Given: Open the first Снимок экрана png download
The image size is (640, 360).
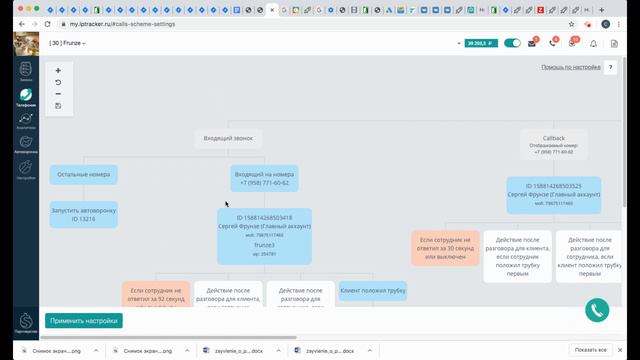Looking at the screenshot, I should point(51,351).
